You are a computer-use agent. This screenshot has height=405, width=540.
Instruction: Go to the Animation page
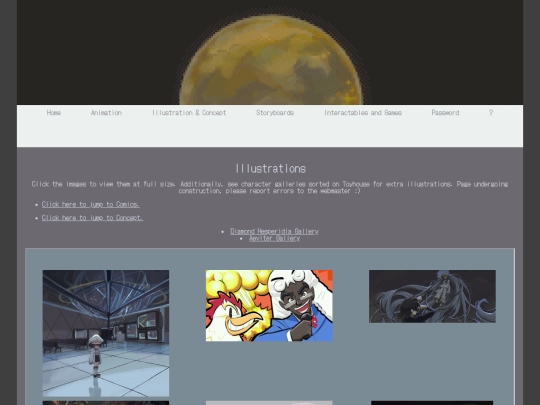pyautogui.click(x=106, y=113)
